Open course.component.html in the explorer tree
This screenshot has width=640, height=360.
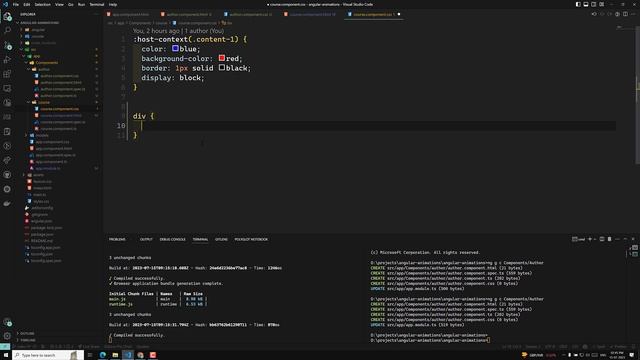(x=60, y=116)
